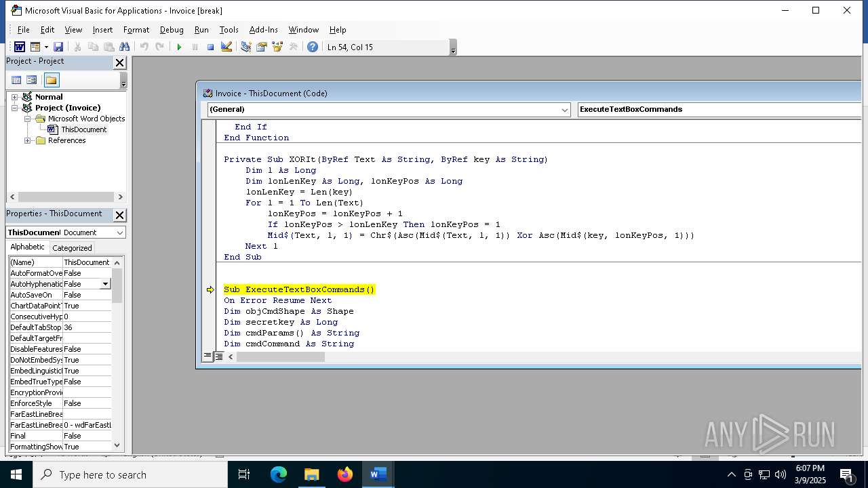Toggle Folders view in Project panel
This screenshot has width=868, height=488.
coord(52,80)
